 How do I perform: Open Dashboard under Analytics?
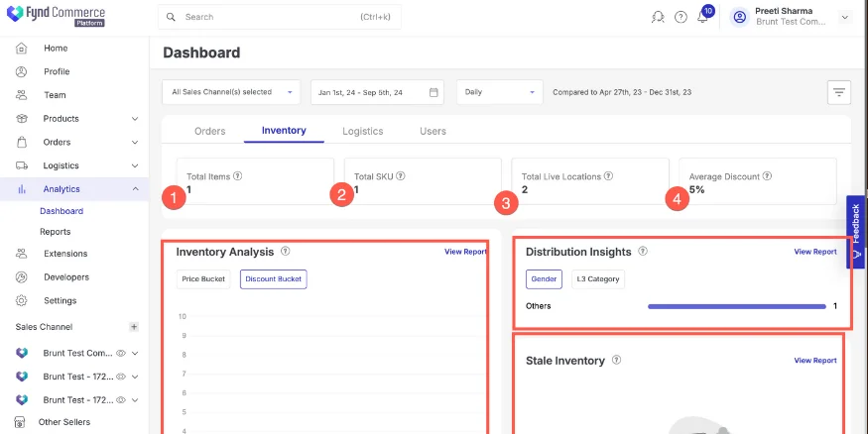coord(62,211)
